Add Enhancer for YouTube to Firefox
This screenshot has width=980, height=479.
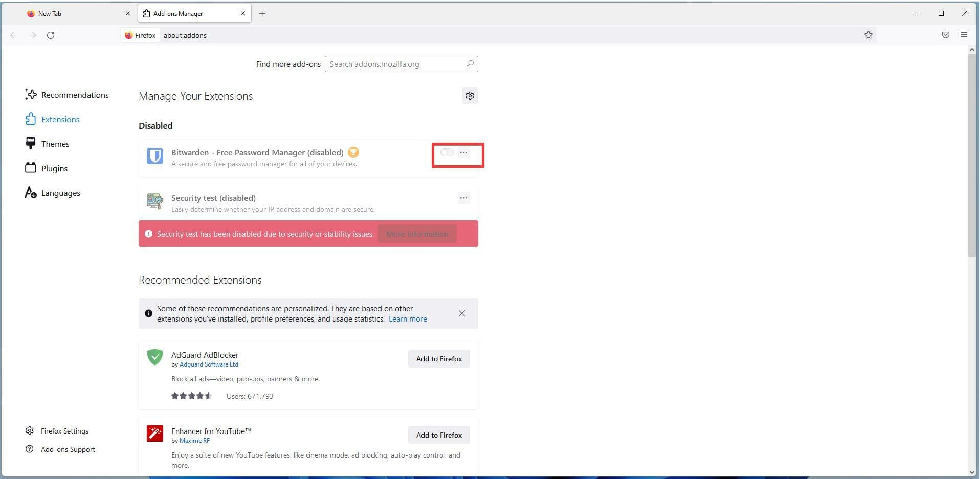pyautogui.click(x=439, y=435)
